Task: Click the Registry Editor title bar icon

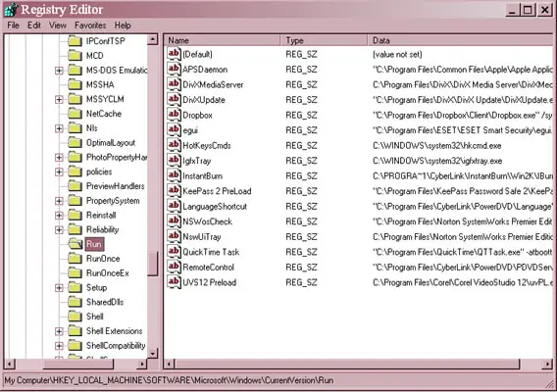Action: tap(11, 10)
